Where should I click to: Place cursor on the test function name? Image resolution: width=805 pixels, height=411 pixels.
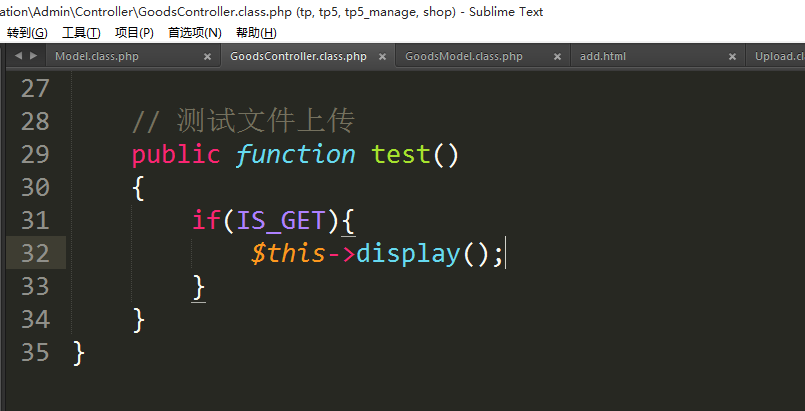[400, 154]
